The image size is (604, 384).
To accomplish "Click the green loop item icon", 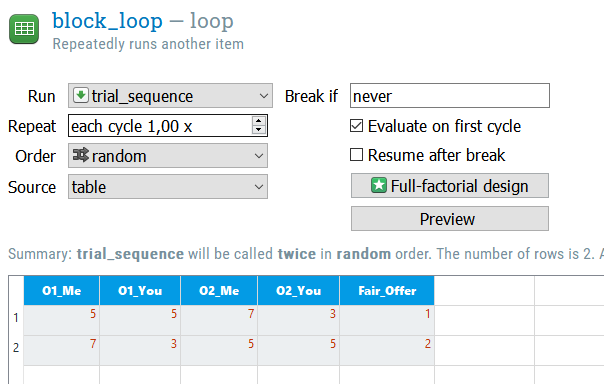I will tap(24, 29).
